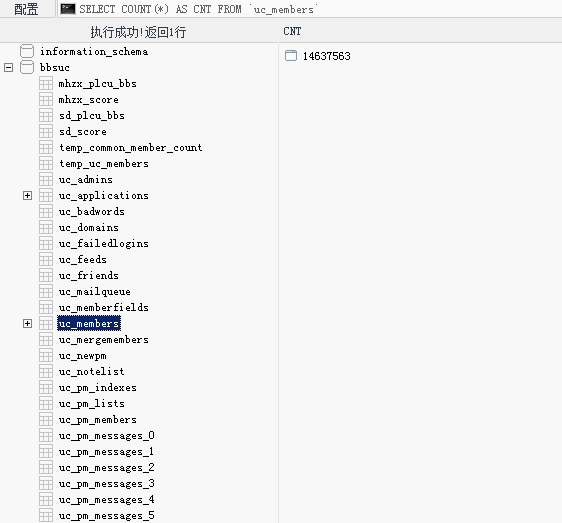The image size is (562, 523).
Task: Select the uc_feeds table
Action: pos(82,260)
